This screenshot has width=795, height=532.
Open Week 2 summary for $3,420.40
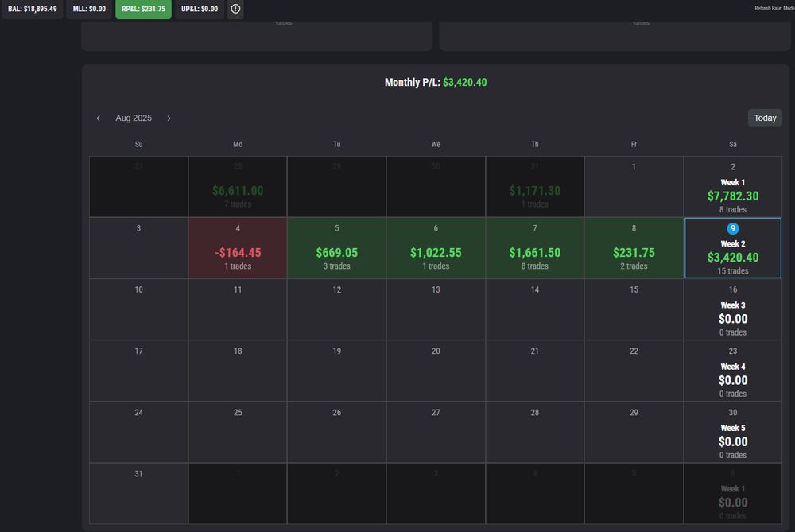coord(733,248)
